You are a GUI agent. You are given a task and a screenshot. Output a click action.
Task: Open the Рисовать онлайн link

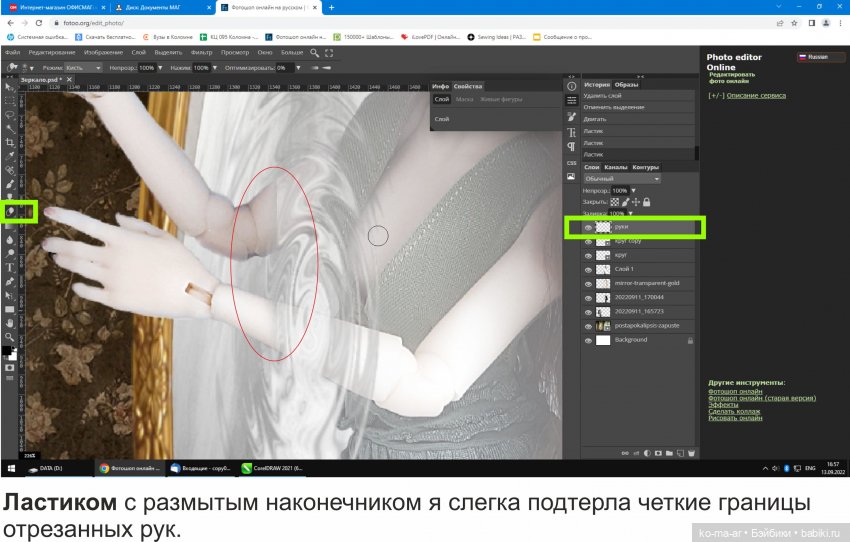[x=735, y=417]
